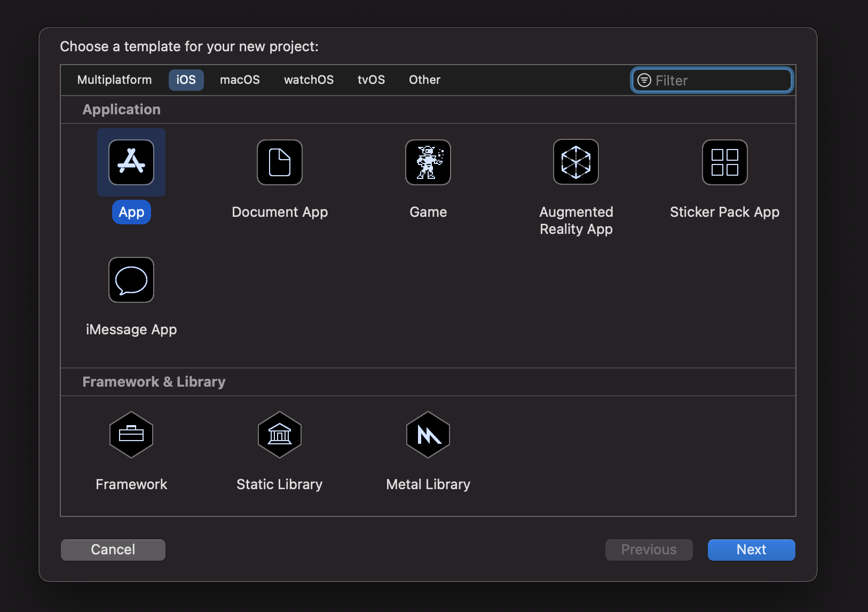
Task: Open the Other templates tab
Action: [424, 80]
